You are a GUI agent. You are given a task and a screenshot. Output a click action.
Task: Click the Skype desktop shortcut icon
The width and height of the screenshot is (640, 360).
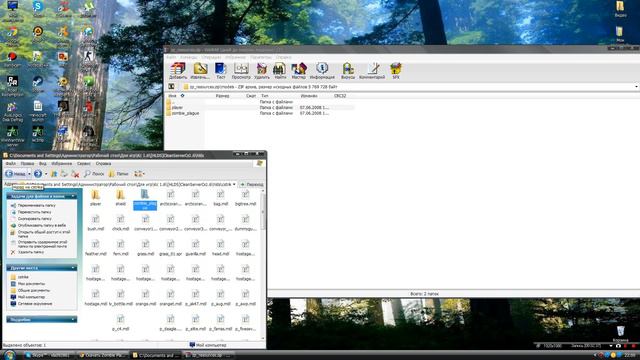coord(38,9)
